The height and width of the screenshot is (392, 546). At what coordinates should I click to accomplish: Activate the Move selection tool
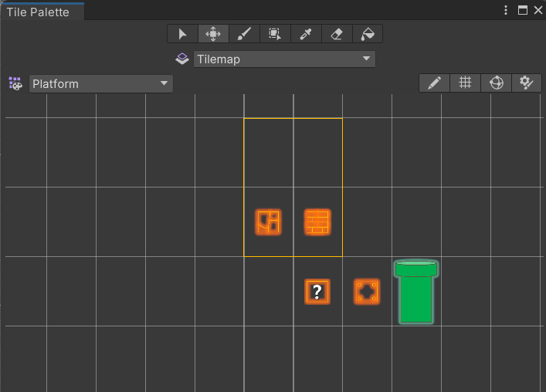click(x=213, y=34)
